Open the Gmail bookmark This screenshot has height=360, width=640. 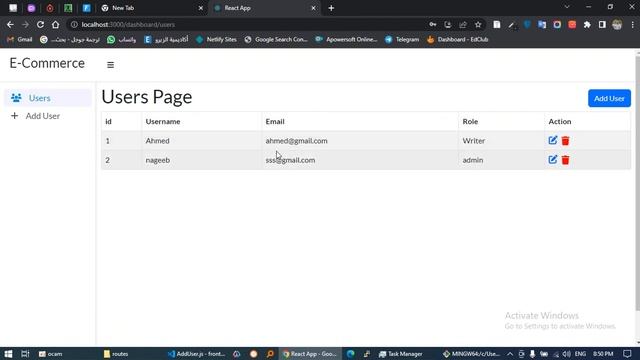[x=20, y=40]
